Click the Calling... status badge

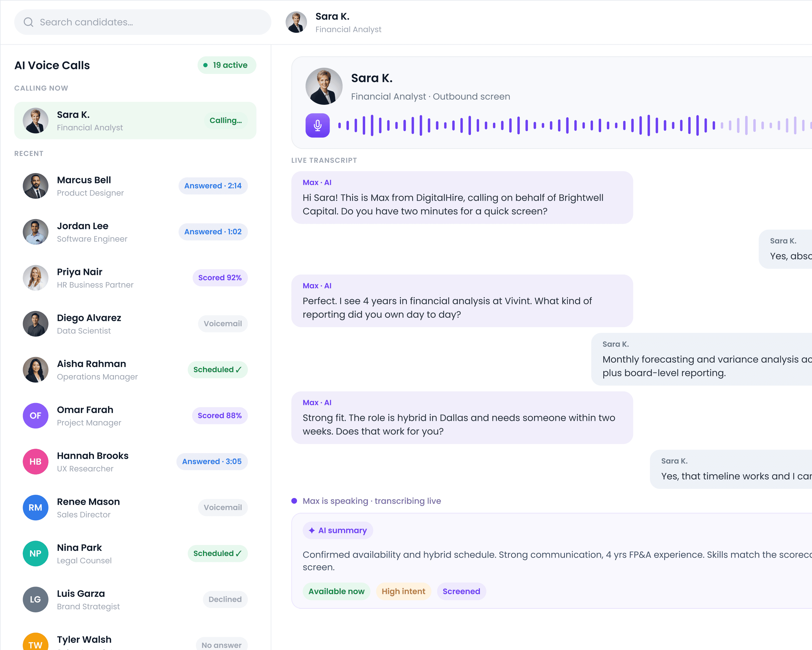point(225,121)
